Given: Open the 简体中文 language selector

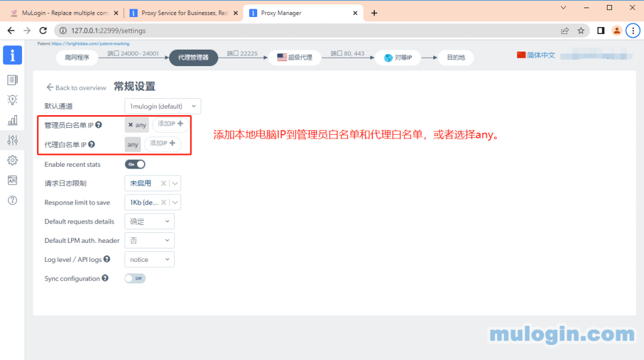Looking at the screenshot, I should point(536,55).
